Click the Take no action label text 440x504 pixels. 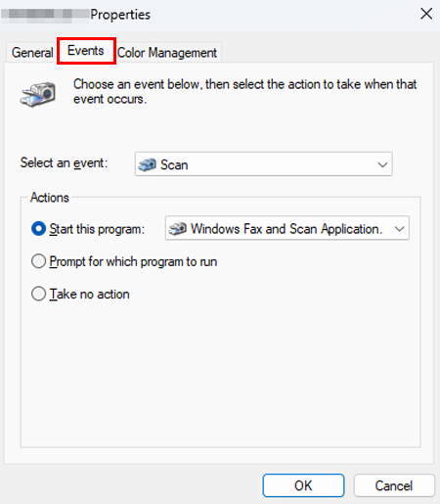[89, 294]
